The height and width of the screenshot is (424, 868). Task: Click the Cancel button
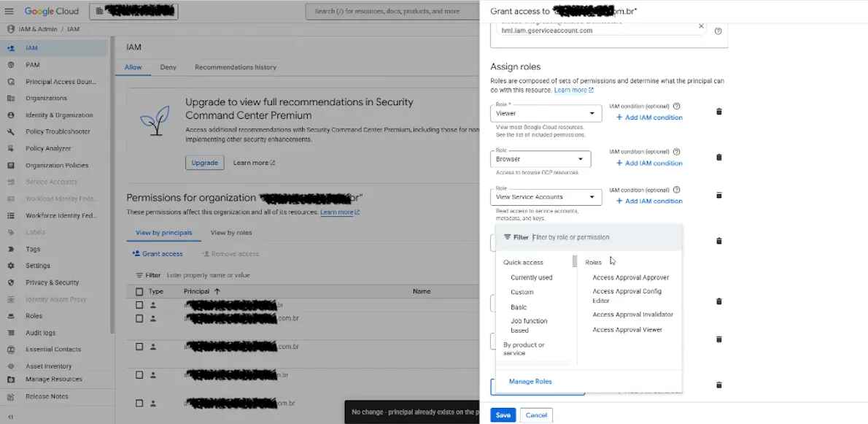coord(536,415)
